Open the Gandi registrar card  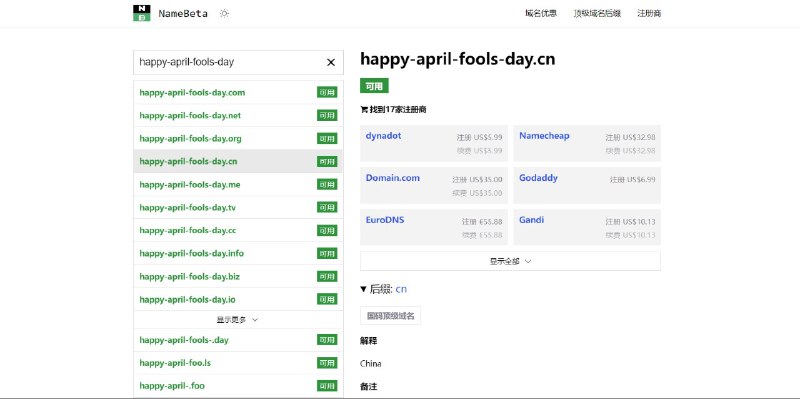(587, 227)
